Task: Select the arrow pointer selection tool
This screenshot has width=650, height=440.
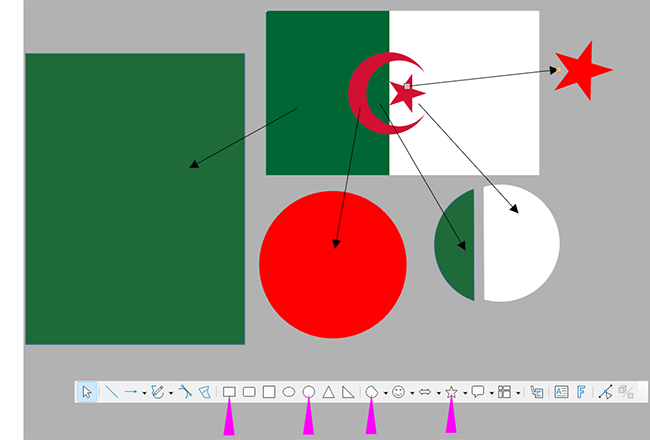Action: [87, 392]
